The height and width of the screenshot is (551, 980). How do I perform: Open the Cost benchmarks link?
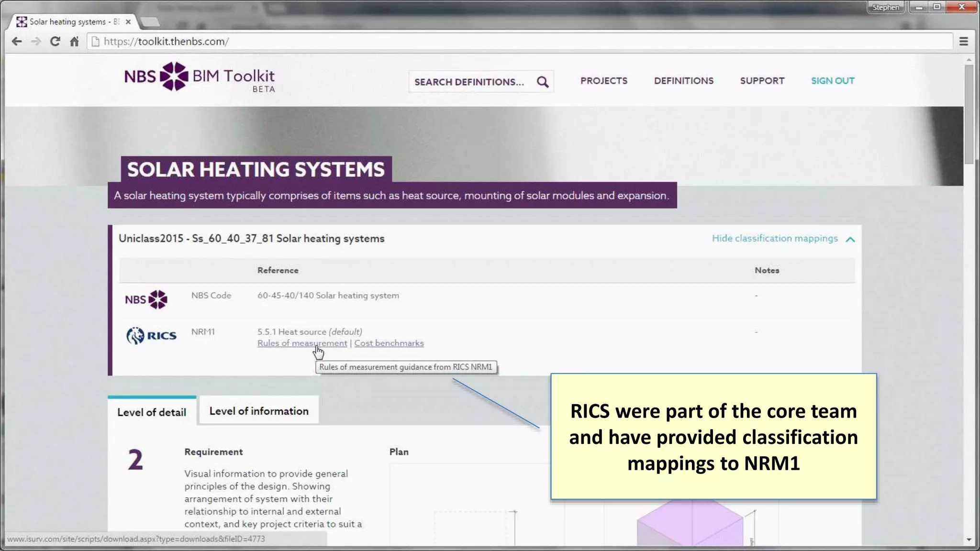coord(389,343)
